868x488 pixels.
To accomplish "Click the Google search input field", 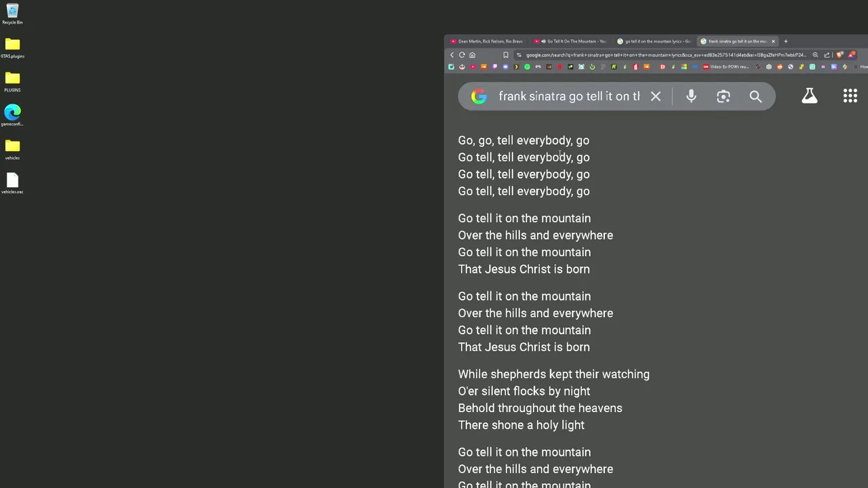I will pos(569,96).
